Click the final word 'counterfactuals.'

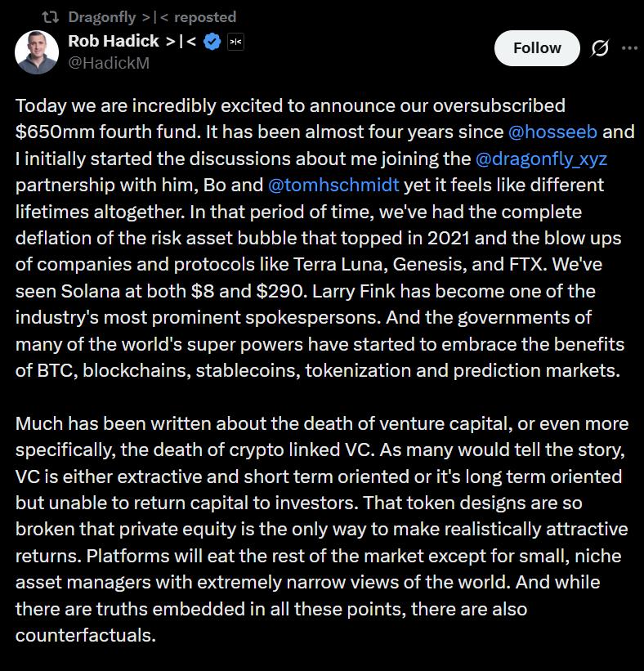pos(85,635)
